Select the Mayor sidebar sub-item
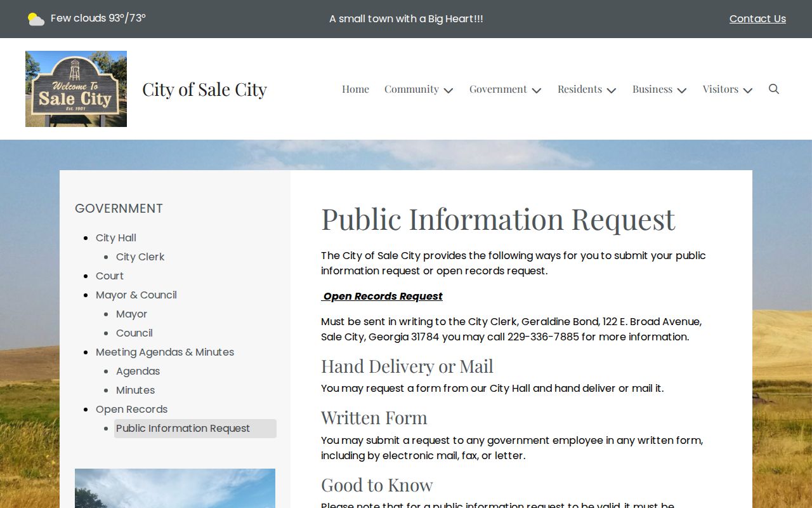This screenshot has height=508, width=812. (x=131, y=314)
